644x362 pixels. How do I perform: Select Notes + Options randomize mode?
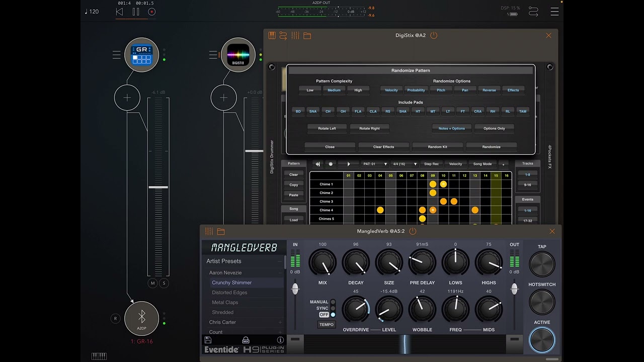[451, 129]
